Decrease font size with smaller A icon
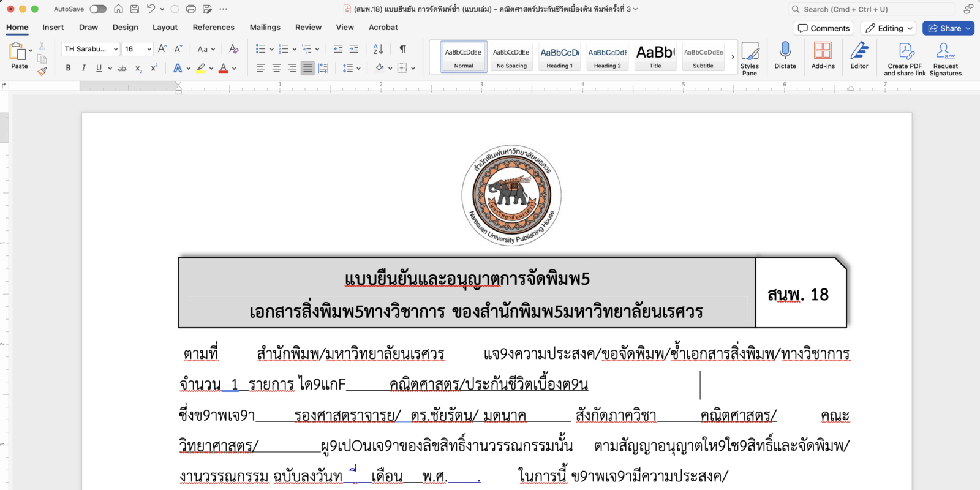The height and width of the screenshot is (490, 980). coord(178,49)
